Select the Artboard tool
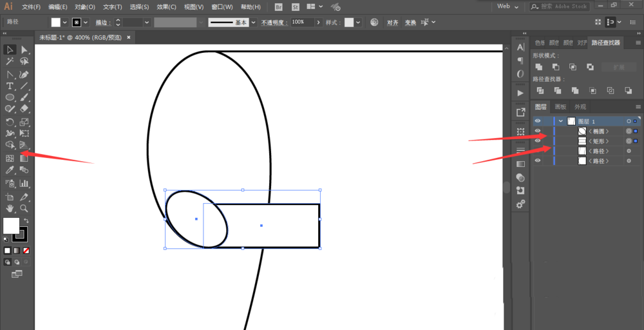 point(10,197)
